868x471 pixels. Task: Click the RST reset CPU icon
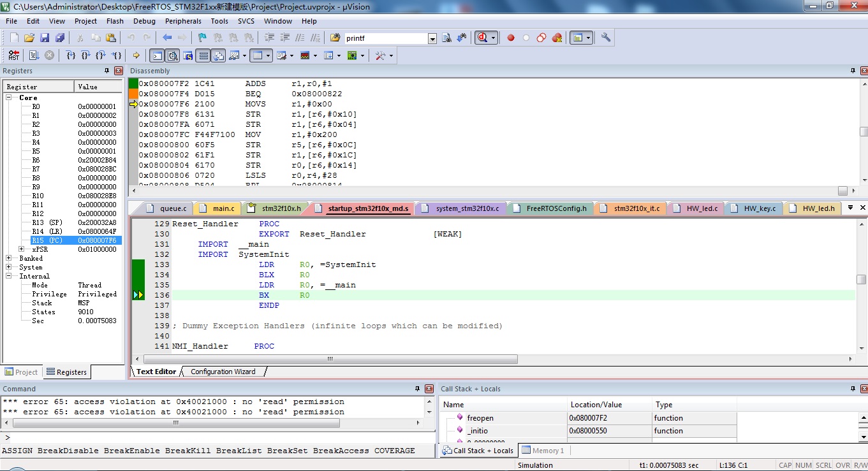(13, 55)
